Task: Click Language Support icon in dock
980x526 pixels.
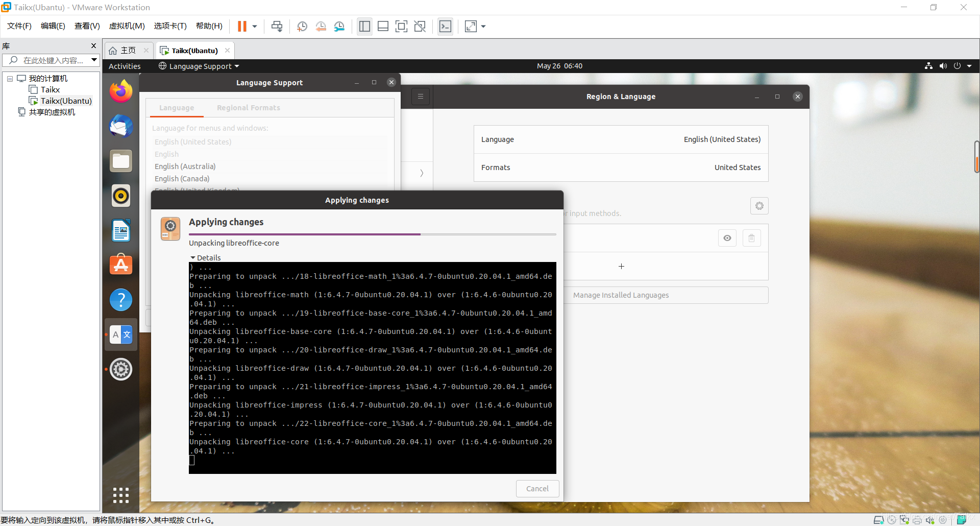Action: (121, 334)
